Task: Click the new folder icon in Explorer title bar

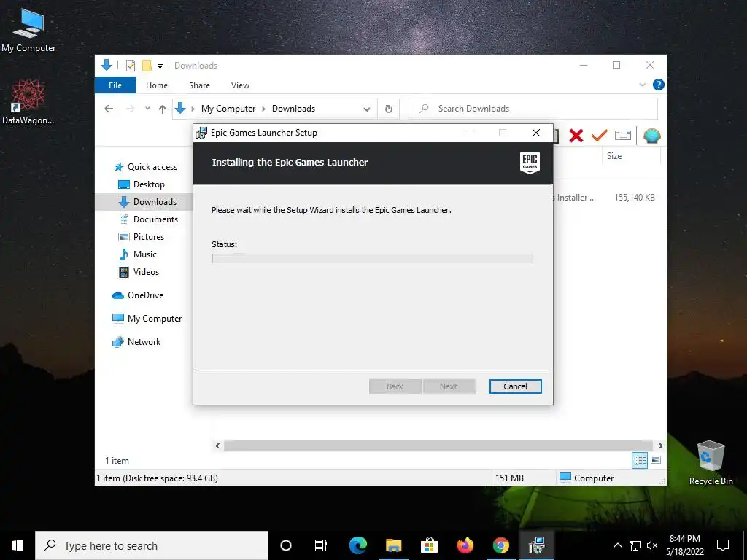Action: coord(147,65)
